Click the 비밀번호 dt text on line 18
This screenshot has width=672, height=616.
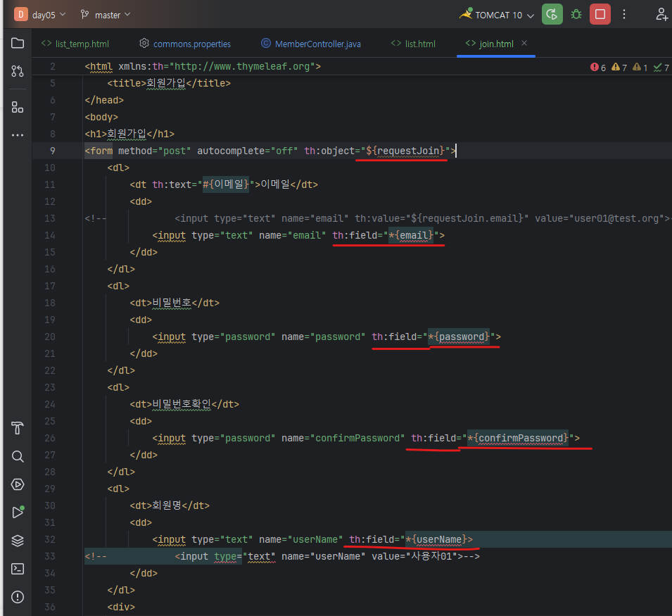tap(172, 303)
